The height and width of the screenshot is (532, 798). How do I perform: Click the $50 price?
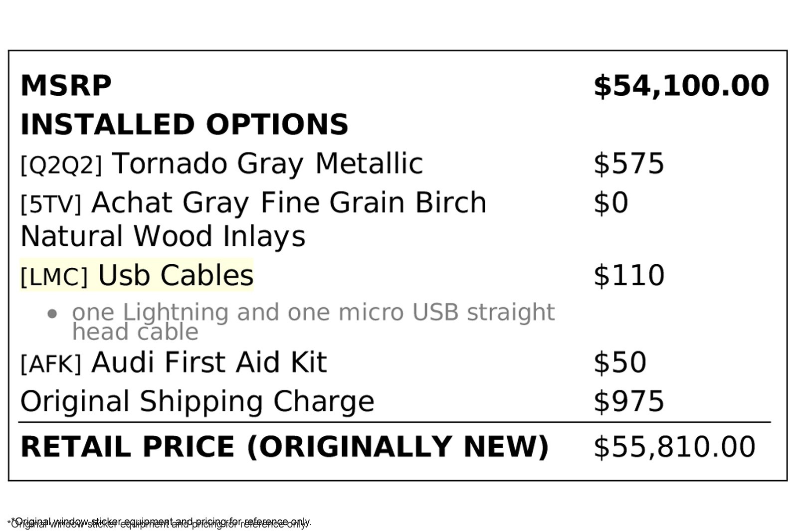click(x=619, y=362)
